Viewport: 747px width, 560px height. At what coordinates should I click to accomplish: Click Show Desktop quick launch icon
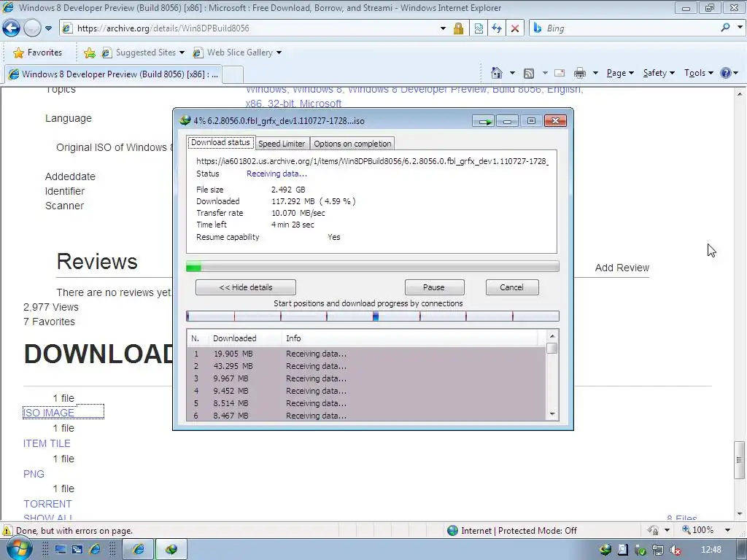point(61,550)
